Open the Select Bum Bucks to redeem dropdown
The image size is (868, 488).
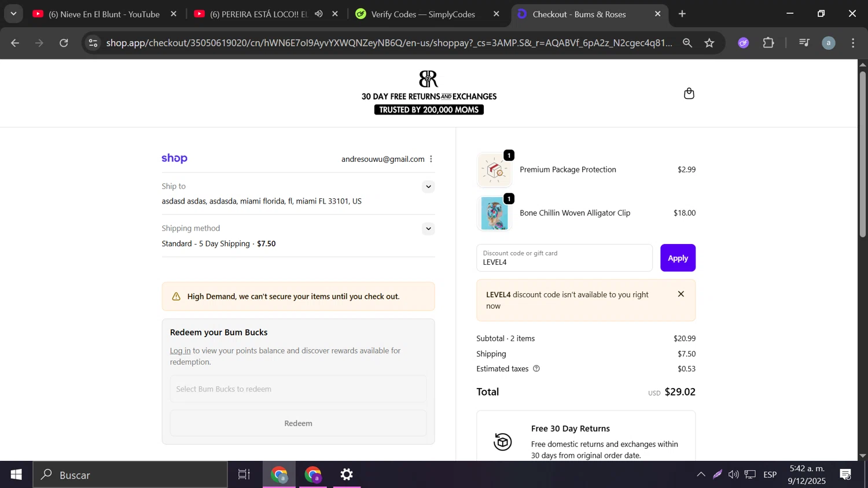pos(298,389)
